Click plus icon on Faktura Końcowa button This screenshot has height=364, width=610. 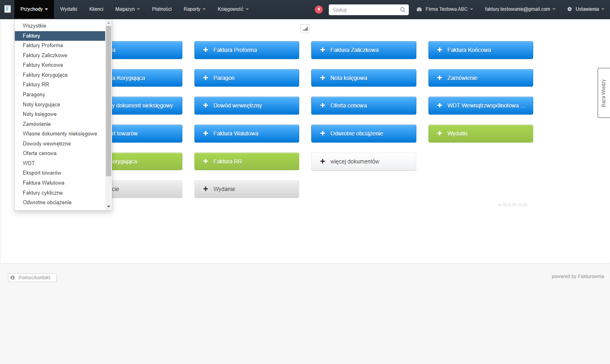click(440, 50)
